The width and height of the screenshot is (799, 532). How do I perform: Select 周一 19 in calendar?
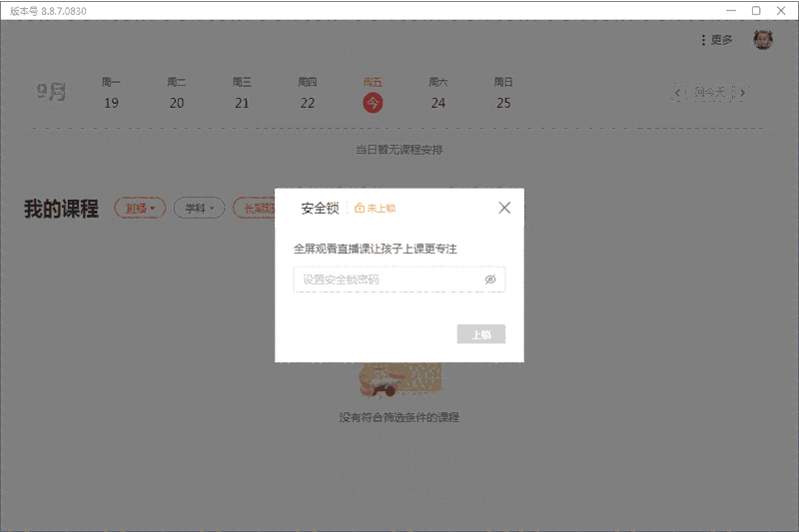pyautogui.click(x=111, y=93)
